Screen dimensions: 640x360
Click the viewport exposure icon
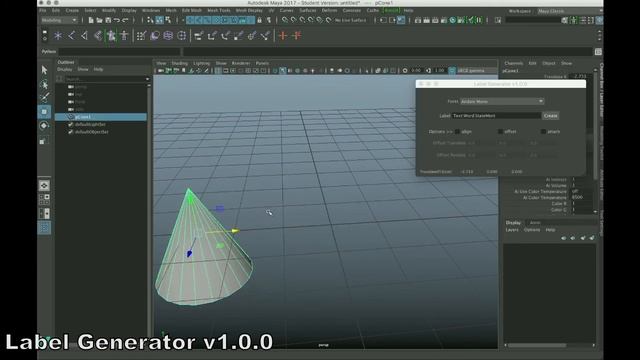(405, 71)
